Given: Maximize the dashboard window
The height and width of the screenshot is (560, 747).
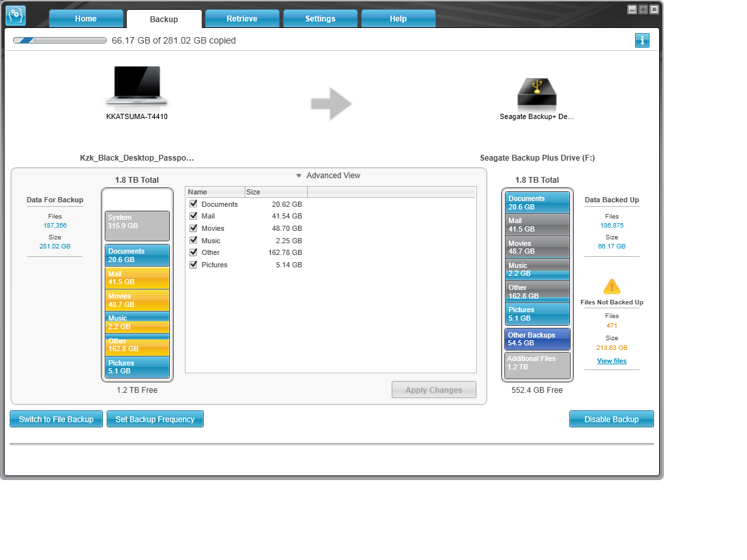Looking at the screenshot, I should [643, 10].
